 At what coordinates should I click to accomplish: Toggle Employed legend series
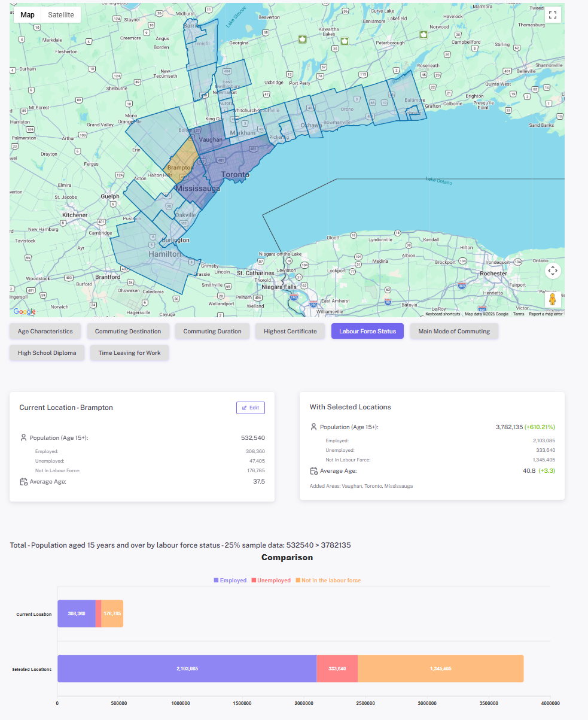coord(230,581)
